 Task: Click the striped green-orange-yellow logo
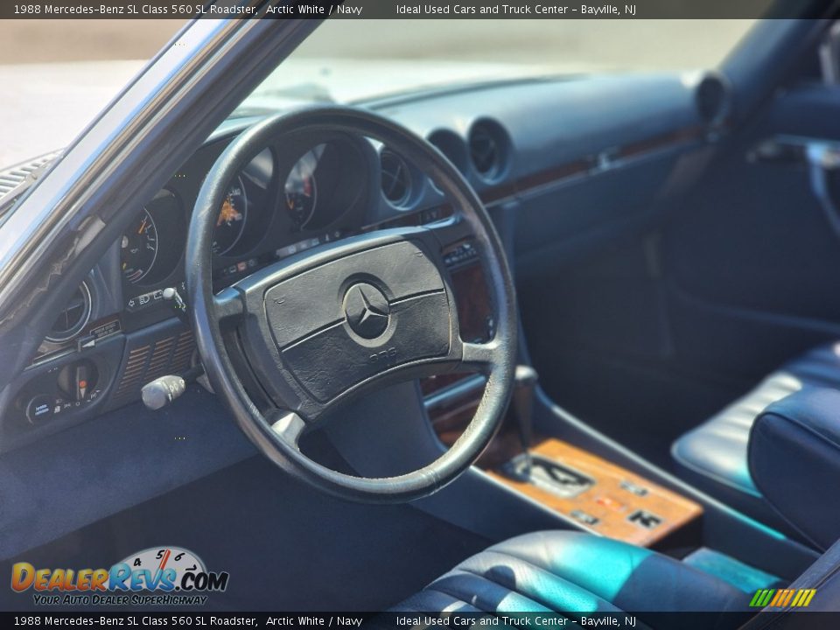point(782,598)
